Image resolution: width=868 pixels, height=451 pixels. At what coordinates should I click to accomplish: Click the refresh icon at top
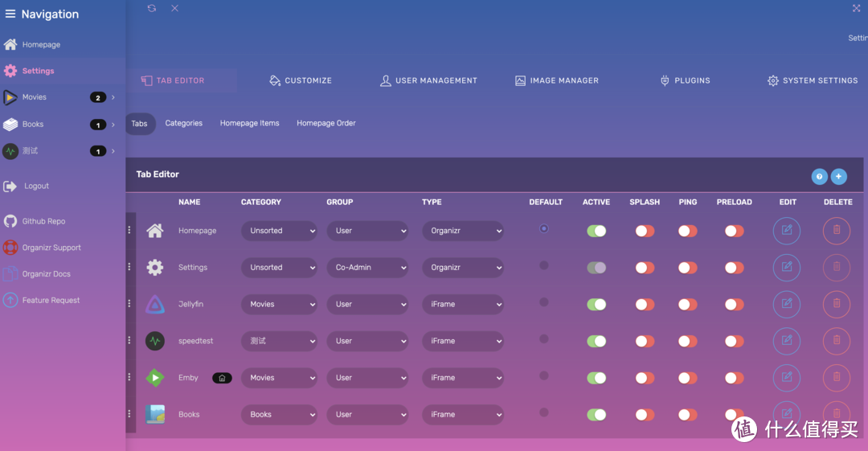(152, 8)
